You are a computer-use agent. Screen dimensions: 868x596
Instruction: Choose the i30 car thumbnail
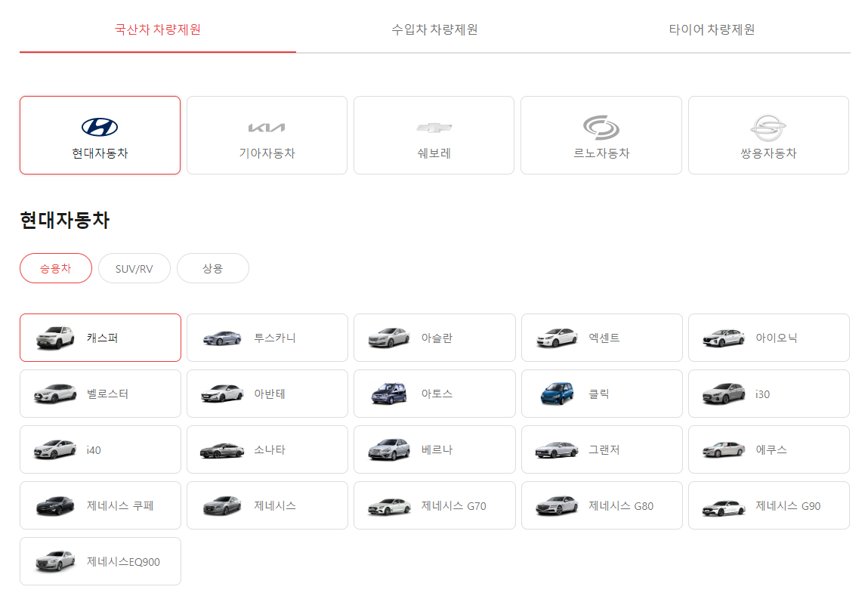coord(724,394)
